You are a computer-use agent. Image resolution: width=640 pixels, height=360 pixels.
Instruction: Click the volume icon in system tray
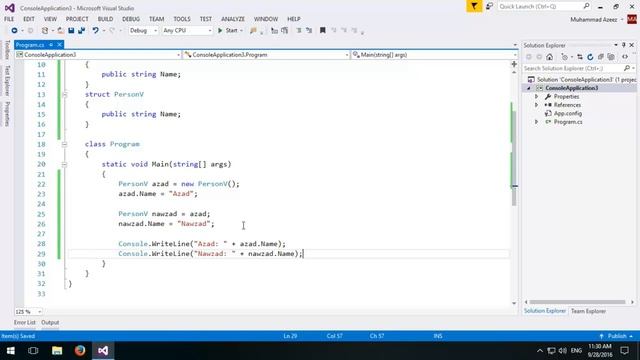(563, 351)
